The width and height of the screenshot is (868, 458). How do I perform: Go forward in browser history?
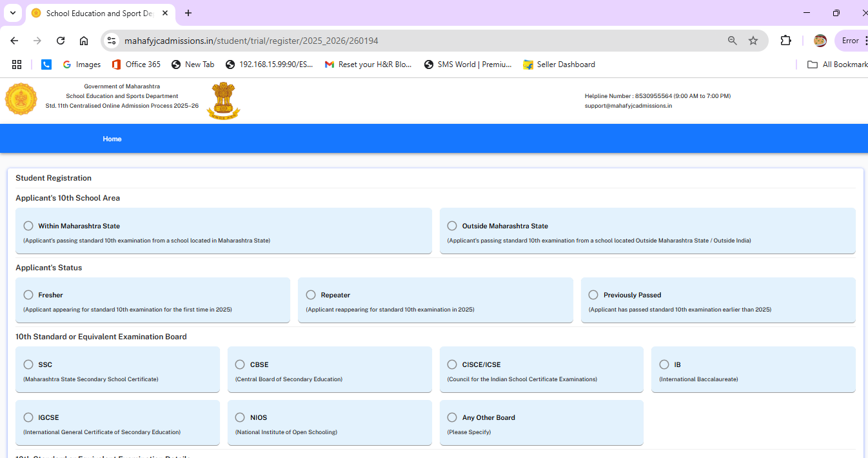click(x=37, y=41)
